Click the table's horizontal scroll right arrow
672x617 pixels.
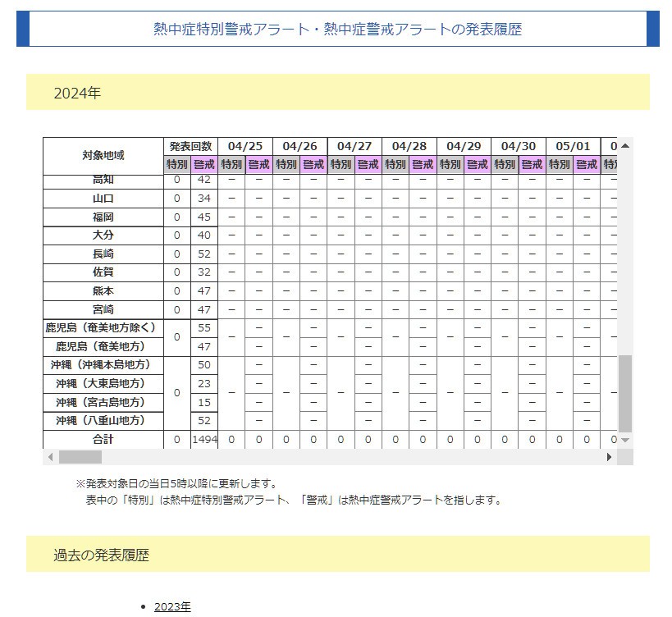tap(609, 457)
